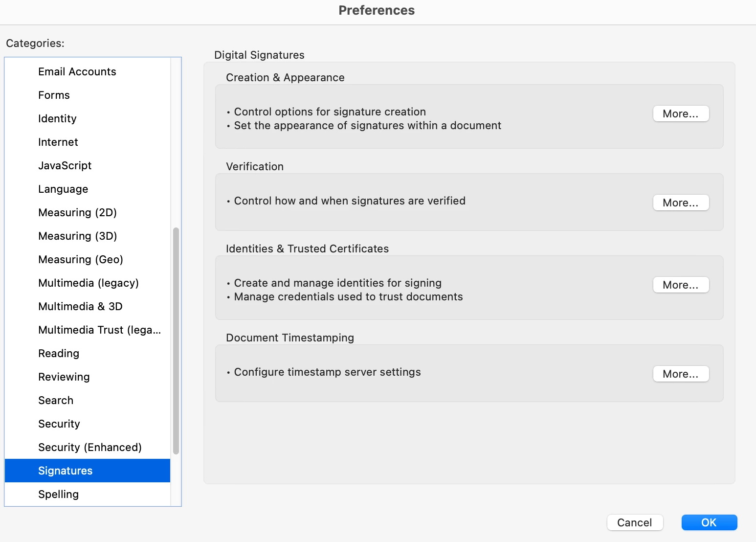Select Reviewing category
Viewport: 756px width, 542px height.
coord(88,377)
